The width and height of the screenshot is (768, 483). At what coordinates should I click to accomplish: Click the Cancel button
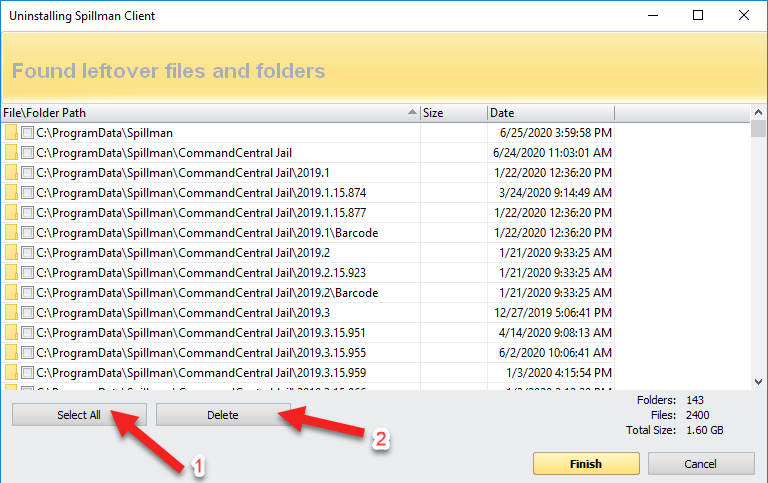(x=701, y=463)
